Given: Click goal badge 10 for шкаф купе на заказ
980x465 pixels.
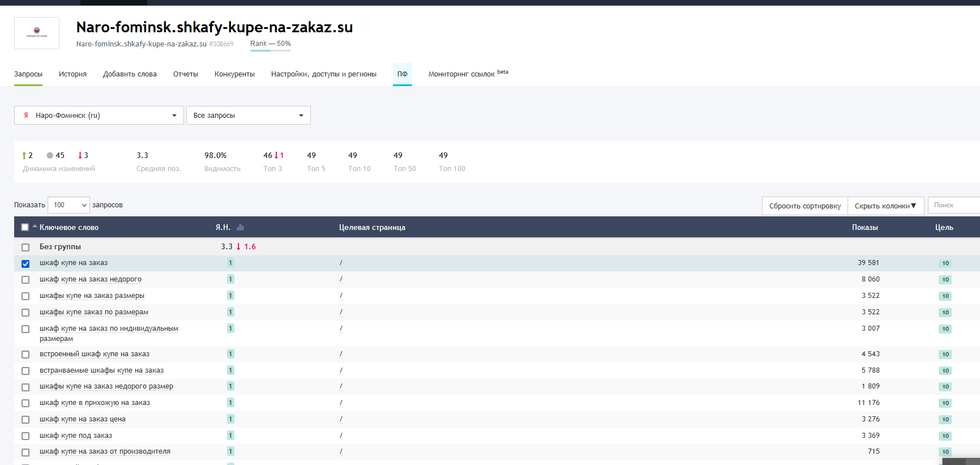Looking at the screenshot, I should point(945,263).
